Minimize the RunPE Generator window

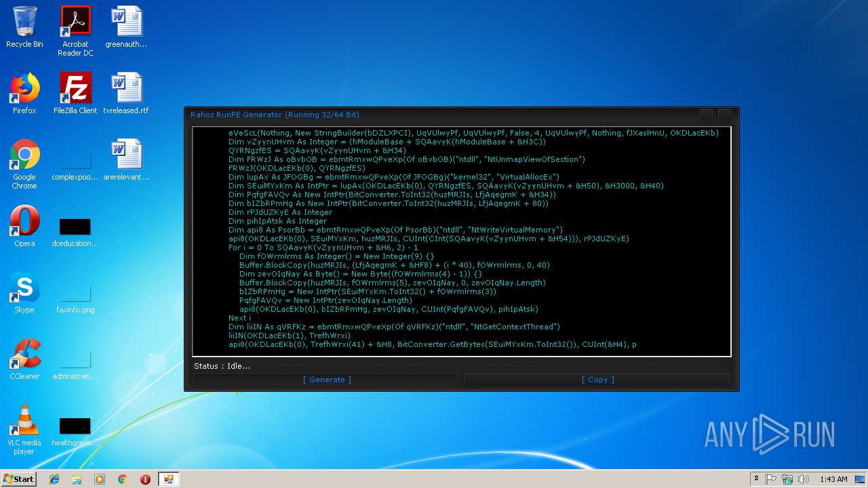pyautogui.click(x=706, y=115)
